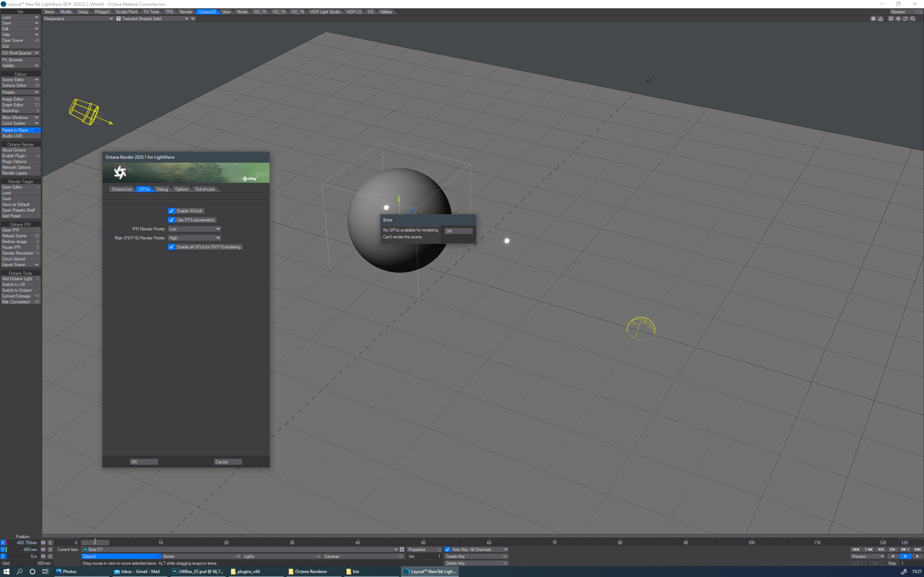
Task: Click the viewport center target icon
Action: [x=891, y=19]
